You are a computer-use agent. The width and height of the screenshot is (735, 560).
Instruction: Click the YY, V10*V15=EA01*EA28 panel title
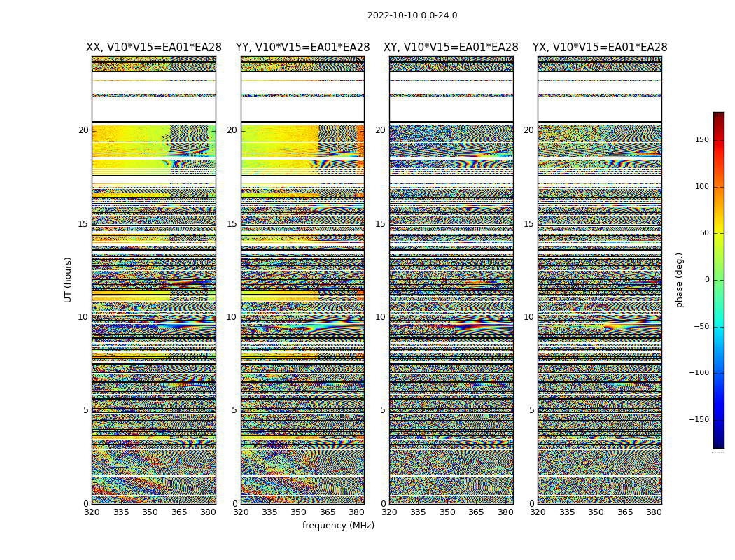click(303, 48)
